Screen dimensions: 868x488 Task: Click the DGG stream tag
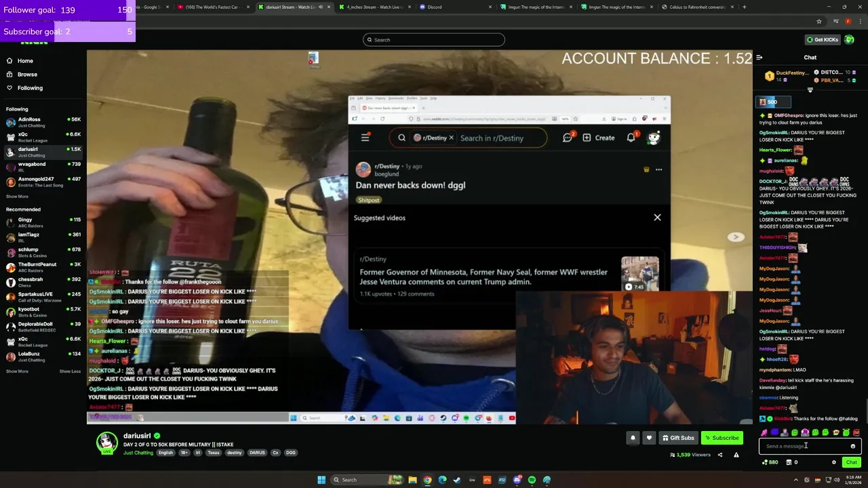290,453
